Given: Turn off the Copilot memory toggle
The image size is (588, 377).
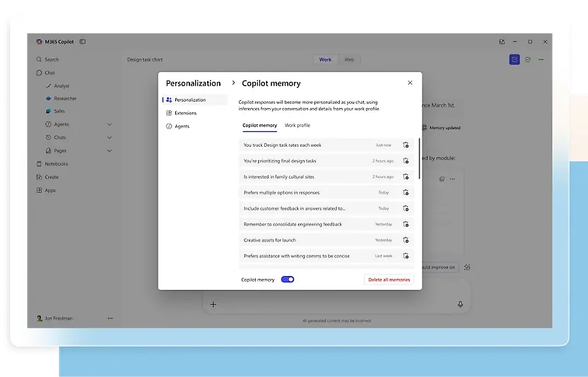Looking at the screenshot, I should click(x=288, y=280).
